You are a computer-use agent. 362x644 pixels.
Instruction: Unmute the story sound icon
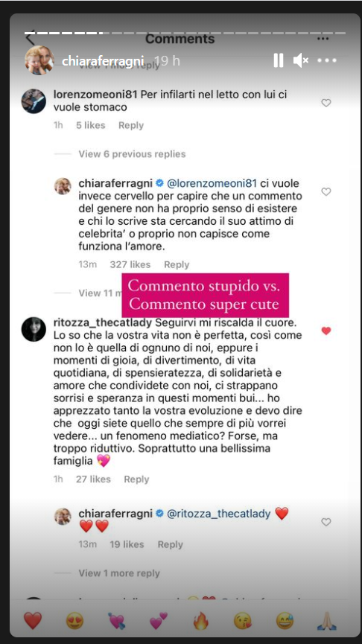pos(301,60)
